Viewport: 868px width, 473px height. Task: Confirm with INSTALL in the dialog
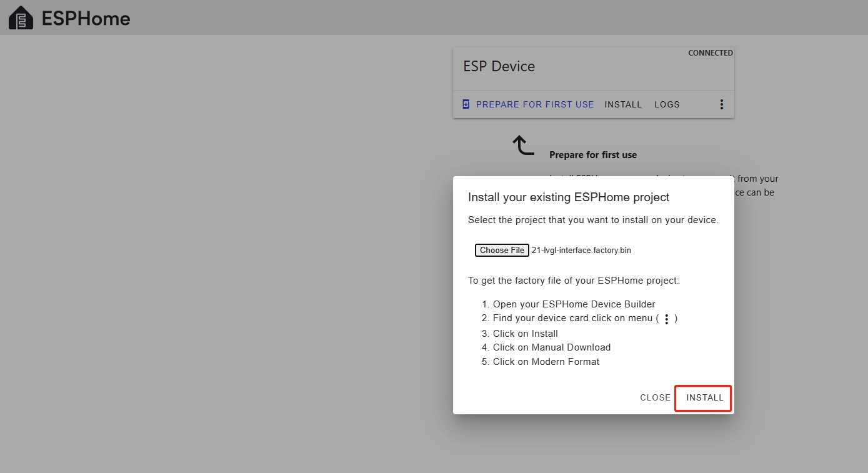(704, 397)
